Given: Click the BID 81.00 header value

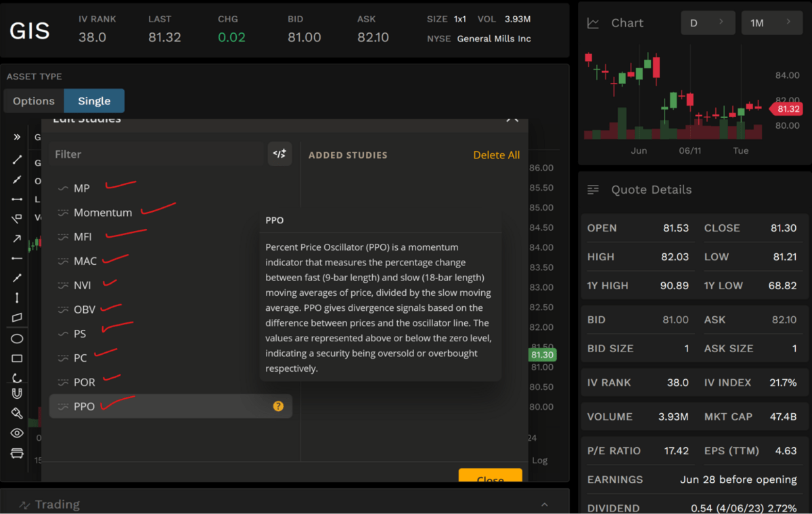Looking at the screenshot, I should [x=304, y=37].
